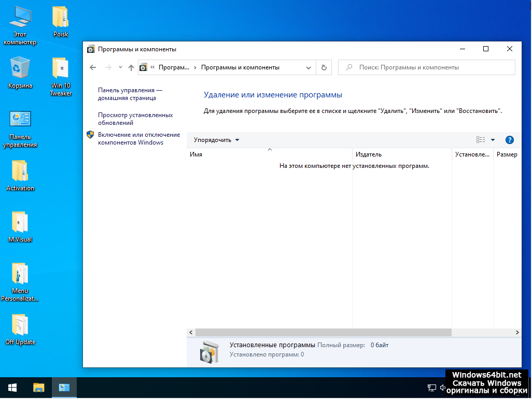Image resolution: width=532 pixels, height=399 pixels.
Task: Expand the address bar history dropdown
Action: (x=309, y=67)
